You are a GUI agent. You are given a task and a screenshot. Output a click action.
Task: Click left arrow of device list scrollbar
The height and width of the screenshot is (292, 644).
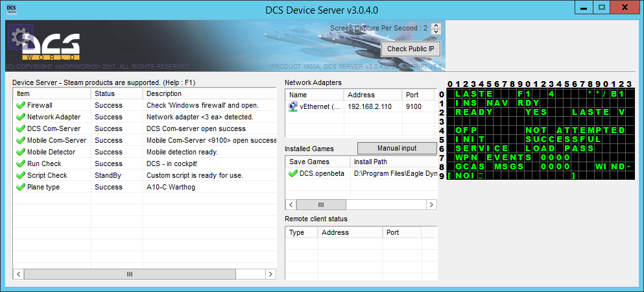tap(19, 274)
